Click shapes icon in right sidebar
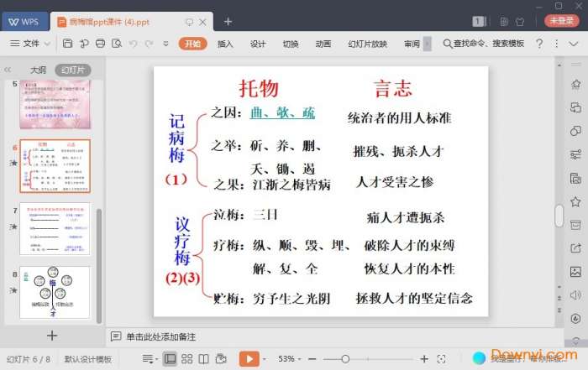Screen dimensions: 588x370 point(575,131)
